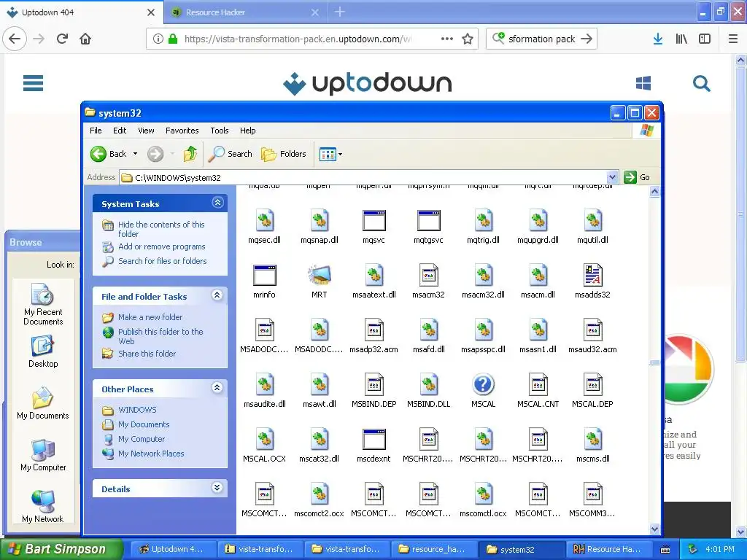Select the msafd.dll file icon
The width and height of the screenshot is (747, 560).
pos(429,330)
